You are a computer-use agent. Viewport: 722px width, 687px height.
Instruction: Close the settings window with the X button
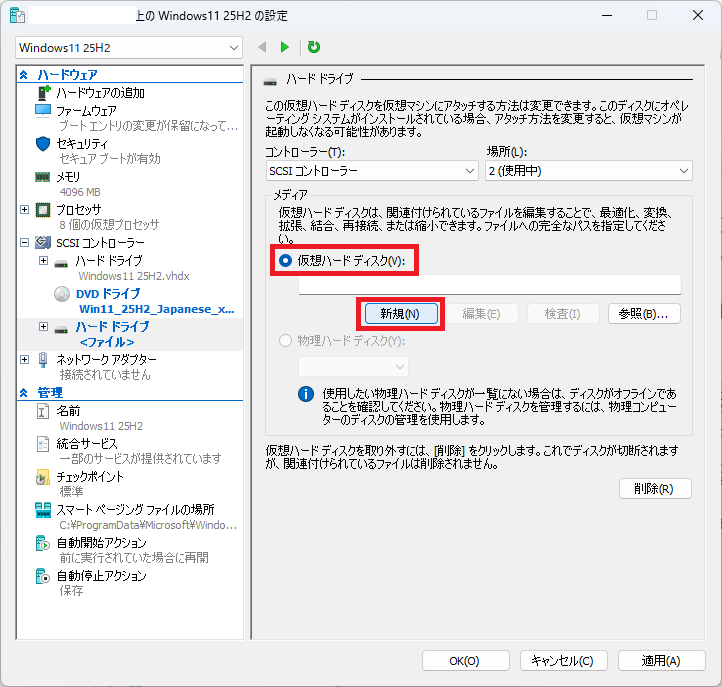pyautogui.click(x=698, y=15)
